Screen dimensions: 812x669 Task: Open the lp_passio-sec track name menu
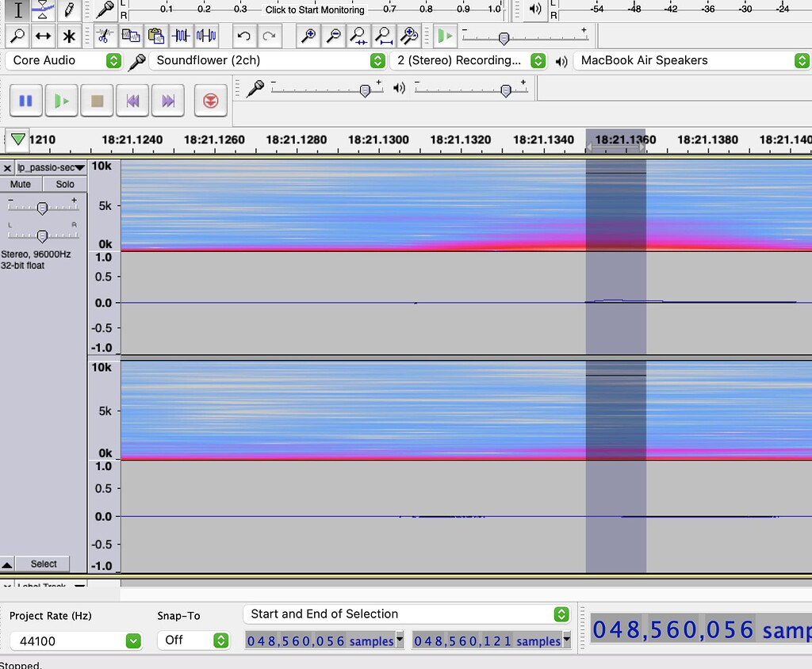click(x=79, y=167)
